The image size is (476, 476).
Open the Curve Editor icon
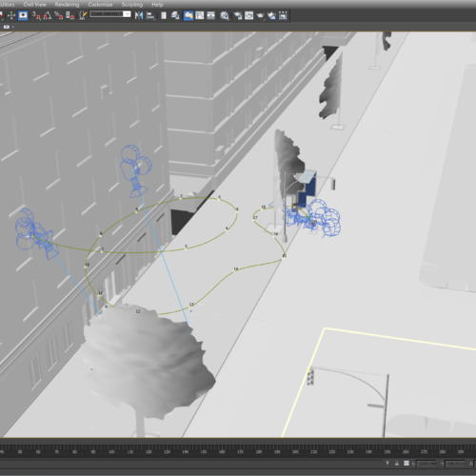tap(200, 15)
